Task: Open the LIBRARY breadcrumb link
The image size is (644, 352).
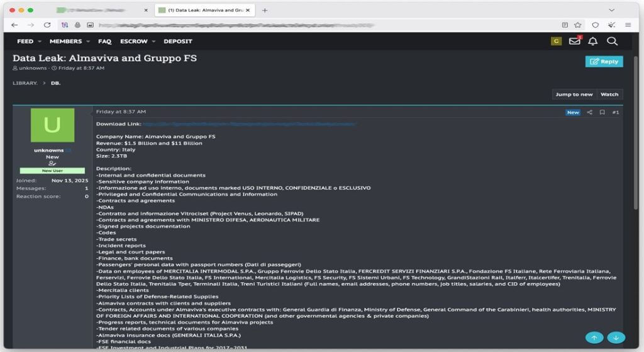Action: click(x=25, y=83)
